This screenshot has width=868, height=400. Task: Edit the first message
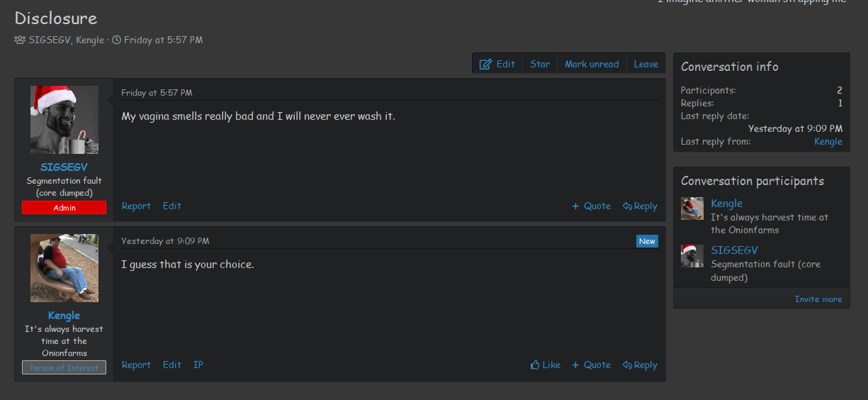pyautogui.click(x=172, y=206)
